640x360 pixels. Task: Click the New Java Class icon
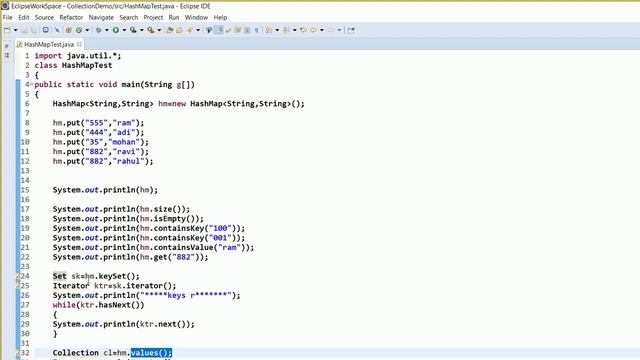click(79, 30)
